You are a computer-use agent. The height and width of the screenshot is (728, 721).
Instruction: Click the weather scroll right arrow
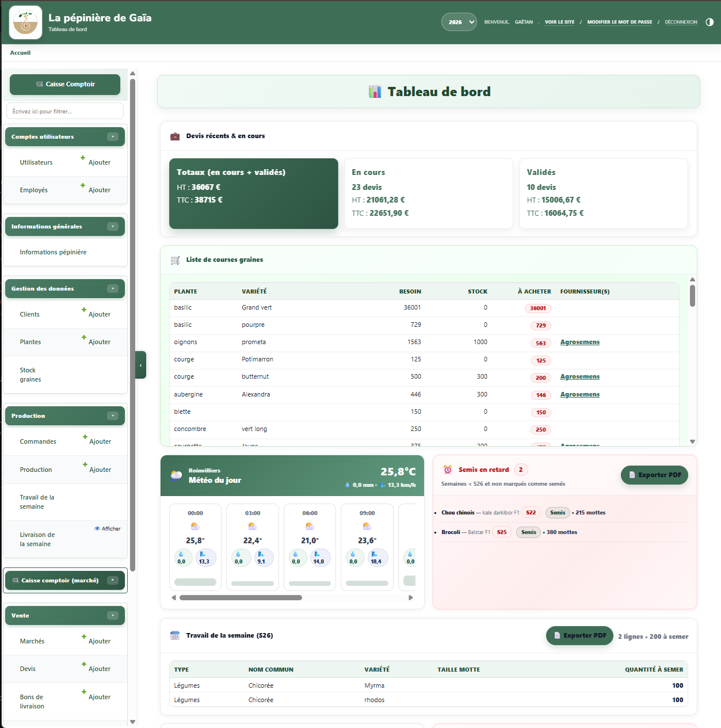tap(411, 597)
